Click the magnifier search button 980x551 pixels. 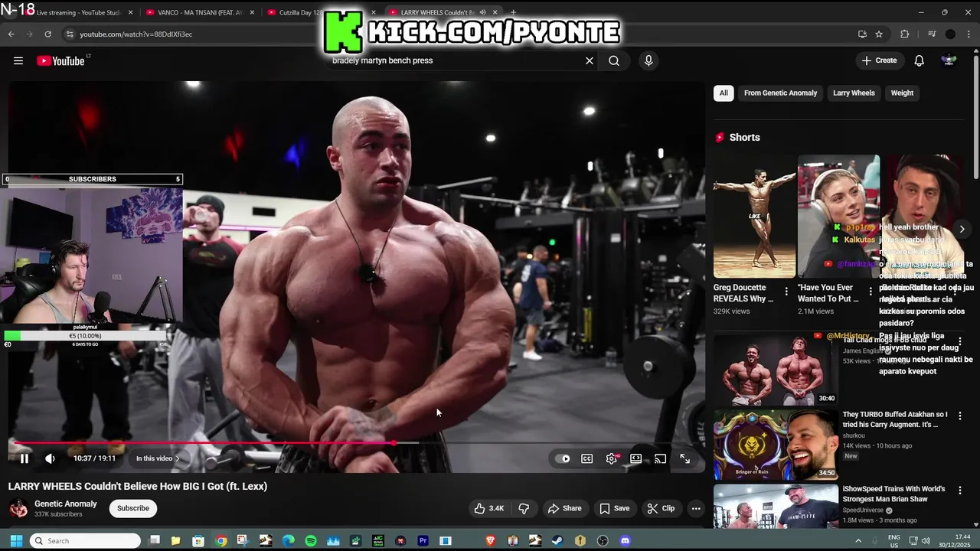click(614, 60)
